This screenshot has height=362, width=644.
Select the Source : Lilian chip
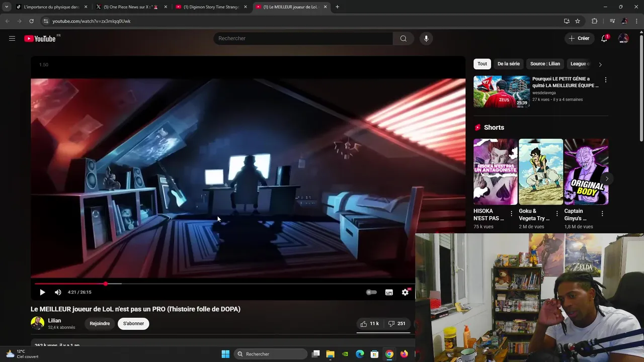pyautogui.click(x=545, y=64)
